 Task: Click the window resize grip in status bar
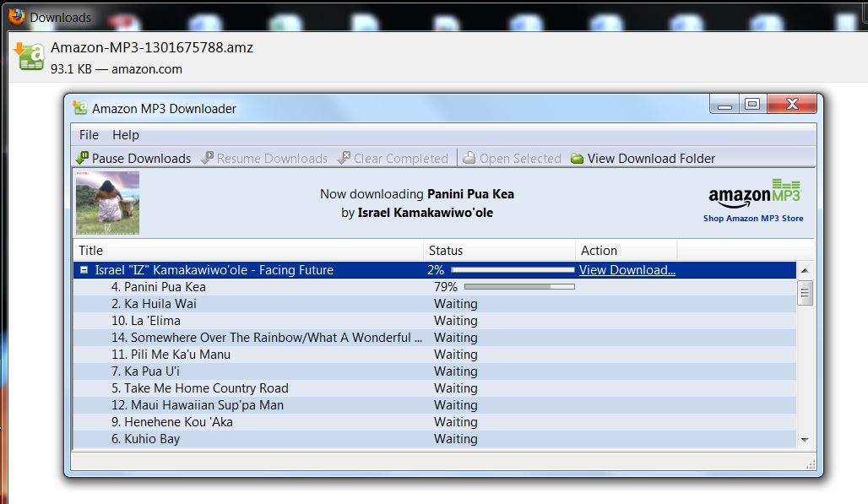point(811,464)
